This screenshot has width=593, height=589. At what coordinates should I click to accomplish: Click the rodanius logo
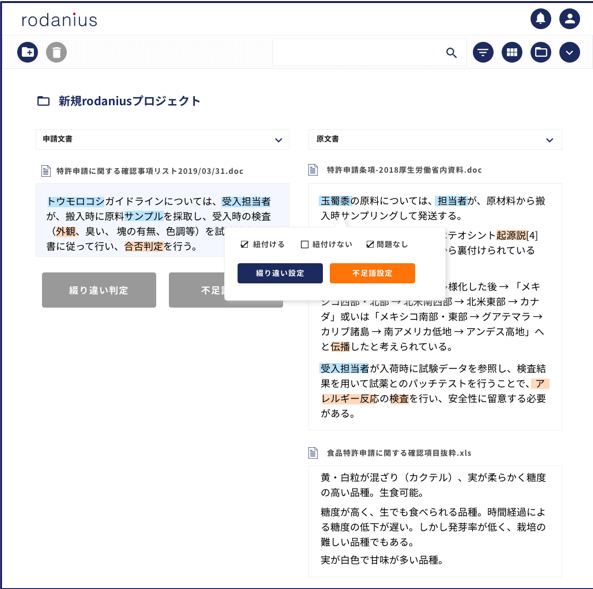[x=59, y=20]
